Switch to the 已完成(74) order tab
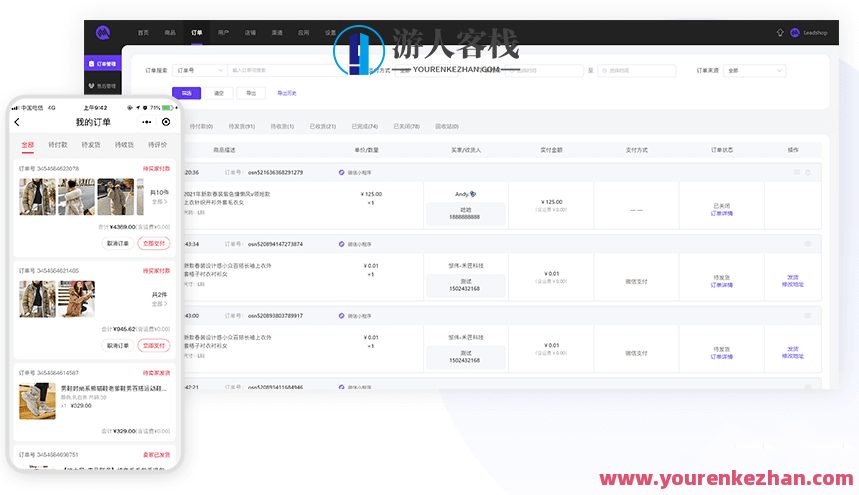Image resolution: width=859 pixels, height=495 pixels. click(365, 126)
